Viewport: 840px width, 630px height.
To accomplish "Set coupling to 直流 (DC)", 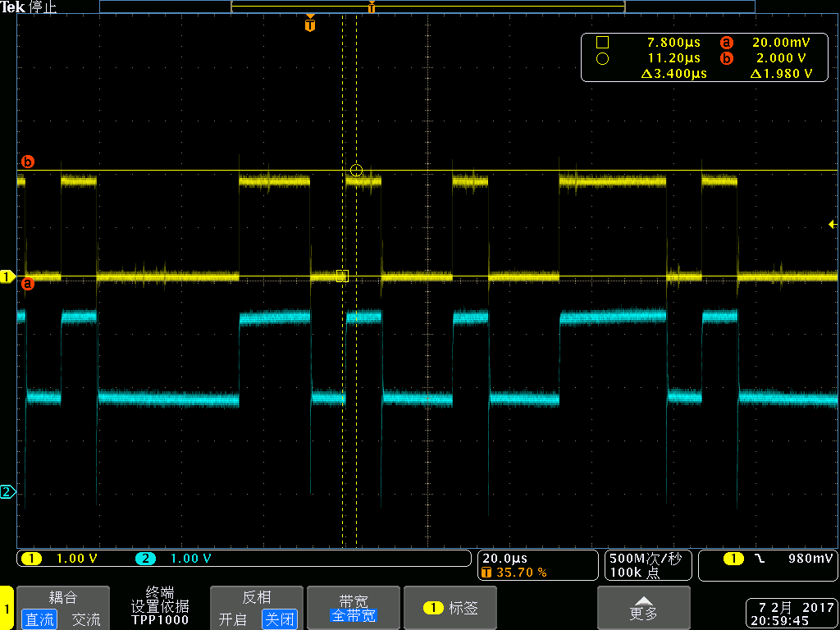I will click(x=39, y=619).
